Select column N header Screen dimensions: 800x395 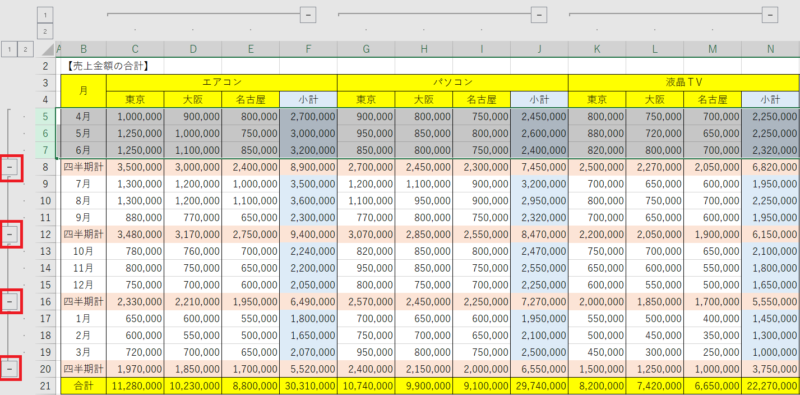point(770,49)
